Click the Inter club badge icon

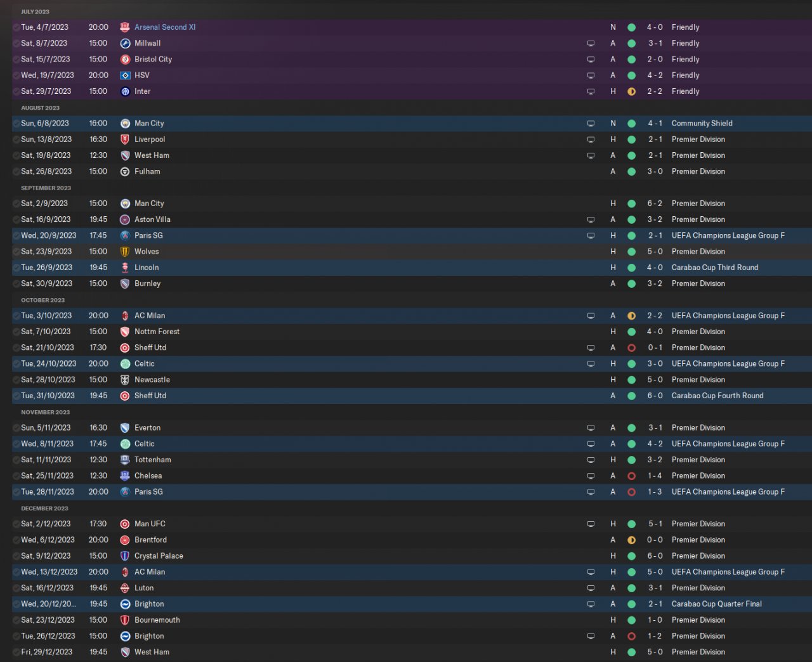tap(125, 91)
